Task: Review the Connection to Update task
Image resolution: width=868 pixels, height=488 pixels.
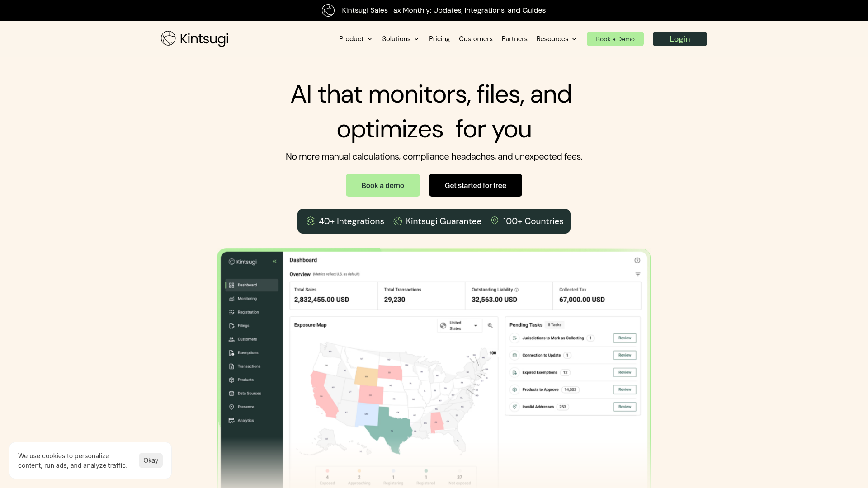Action: (x=625, y=355)
